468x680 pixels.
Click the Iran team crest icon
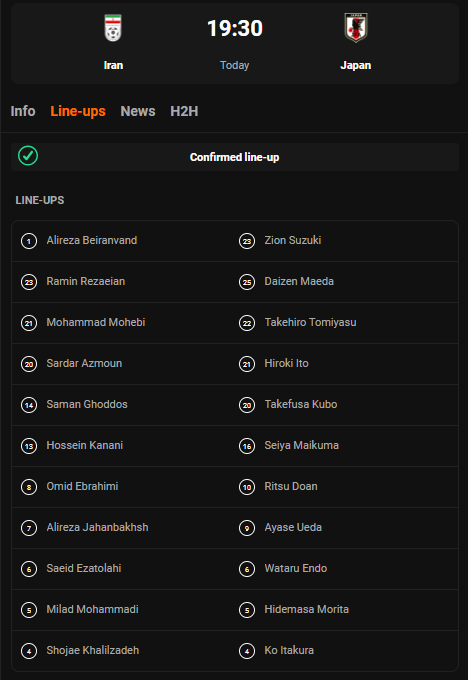click(113, 28)
